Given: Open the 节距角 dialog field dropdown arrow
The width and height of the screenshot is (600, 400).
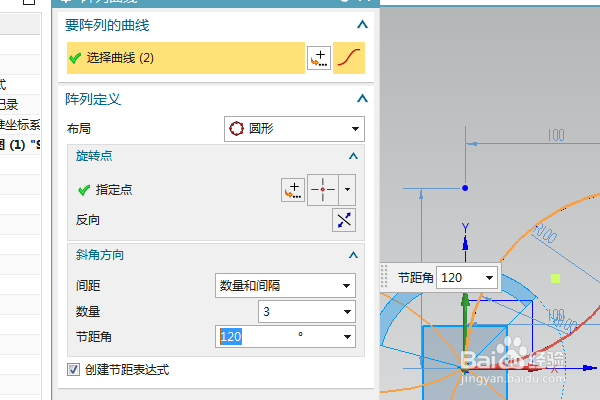Looking at the screenshot, I should (347, 337).
